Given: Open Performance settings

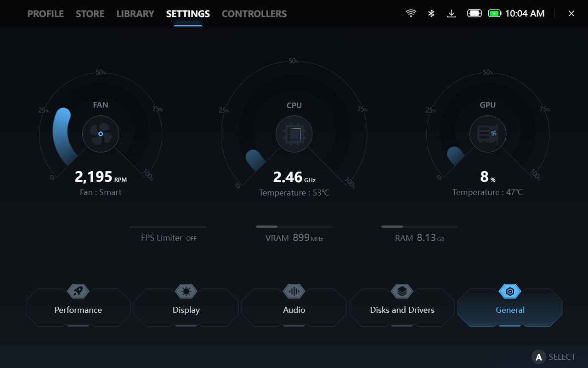Looking at the screenshot, I should (x=78, y=310).
